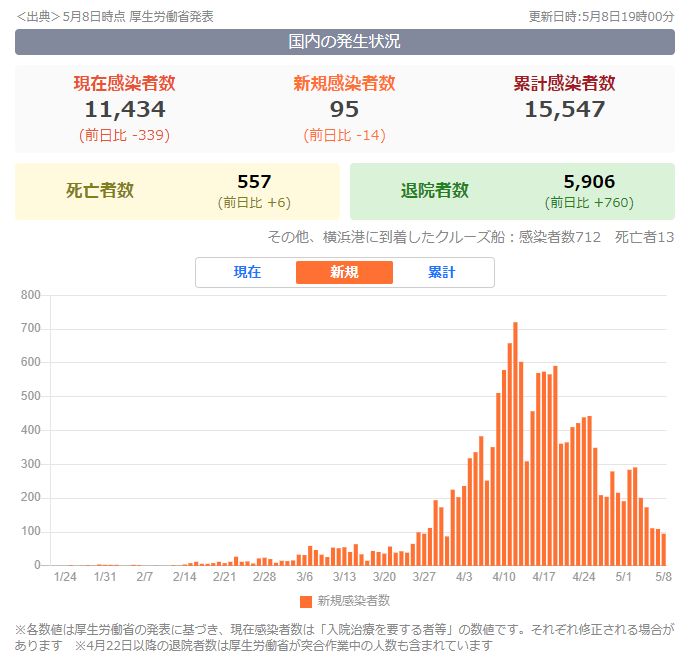Click the 累計感染者数 heading

(x=564, y=83)
